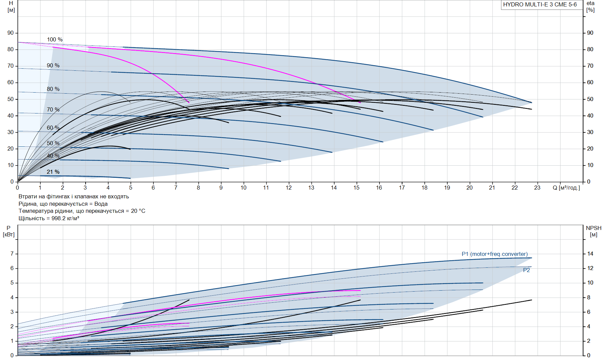Select the 80 % speed curve label
Viewport: 605px width, 364px height.
pyautogui.click(x=53, y=89)
